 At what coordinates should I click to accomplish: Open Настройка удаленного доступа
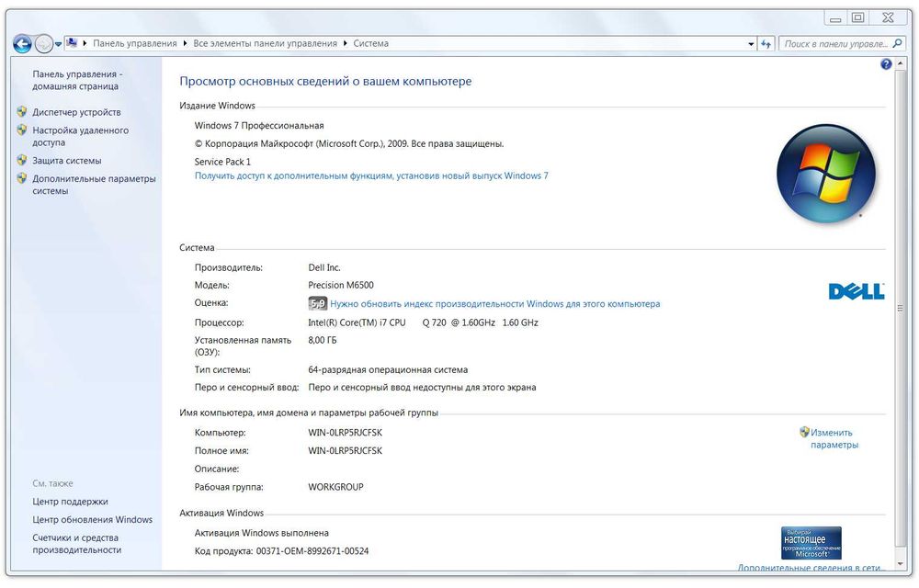(80, 137)
